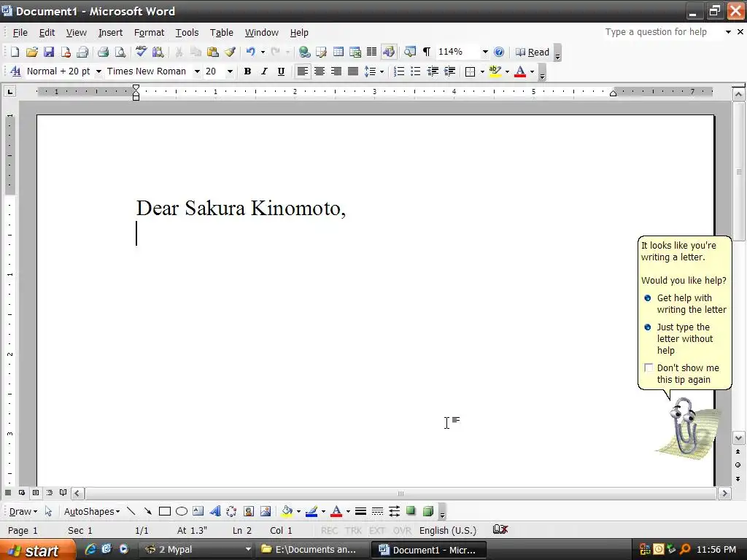Open the File menu
The image size is (747, 560).
[20, 32]
